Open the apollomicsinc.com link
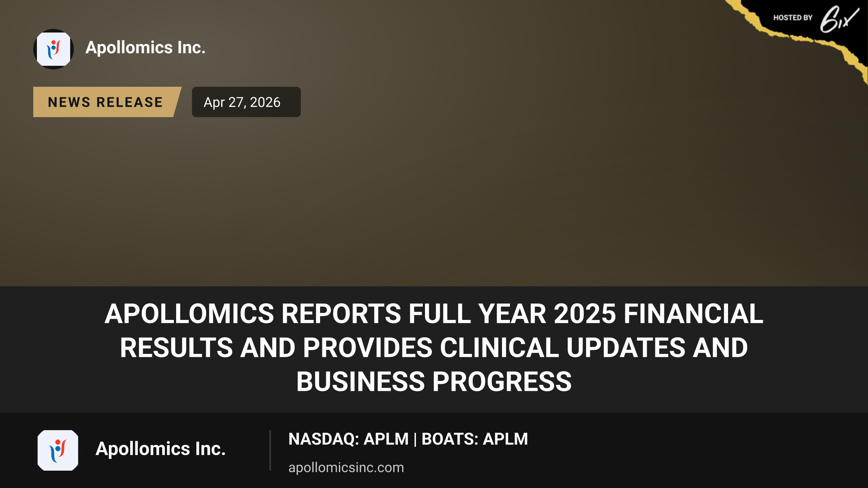This screenshot has height=488, width=868. [x=346, y=467]
